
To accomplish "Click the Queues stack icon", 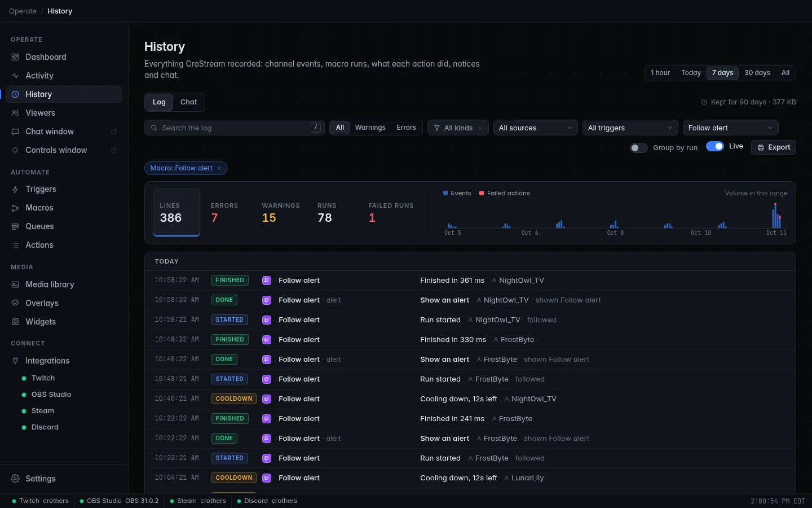I will click(x=15, y=226).
